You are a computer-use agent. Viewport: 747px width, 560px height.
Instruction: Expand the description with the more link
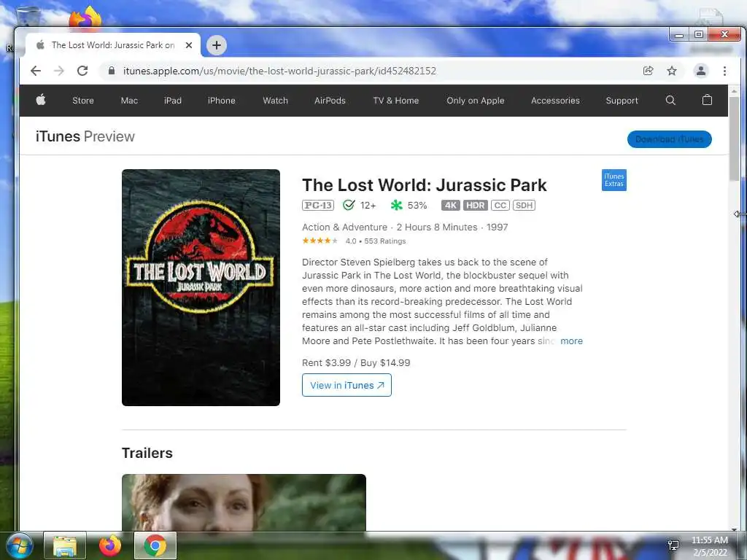[x=572, y=341]
